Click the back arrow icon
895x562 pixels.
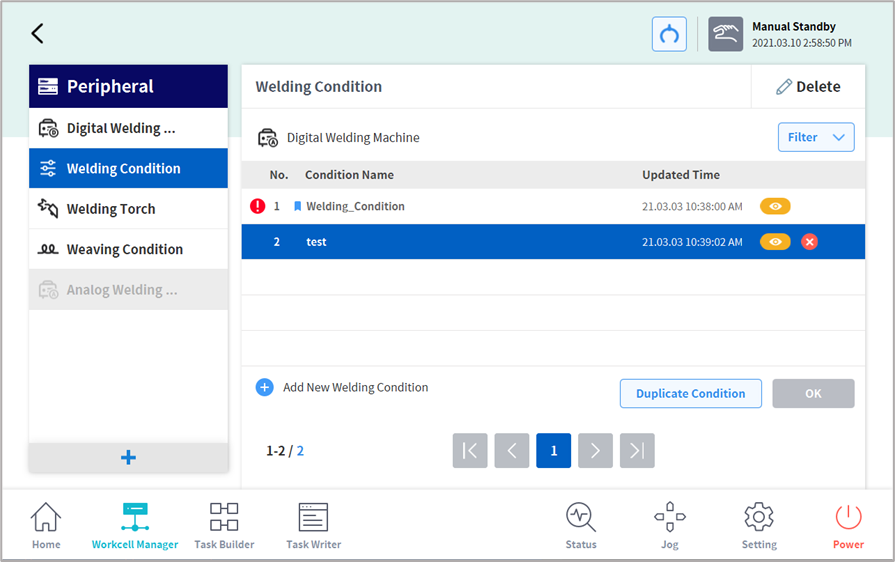[37, 33]
